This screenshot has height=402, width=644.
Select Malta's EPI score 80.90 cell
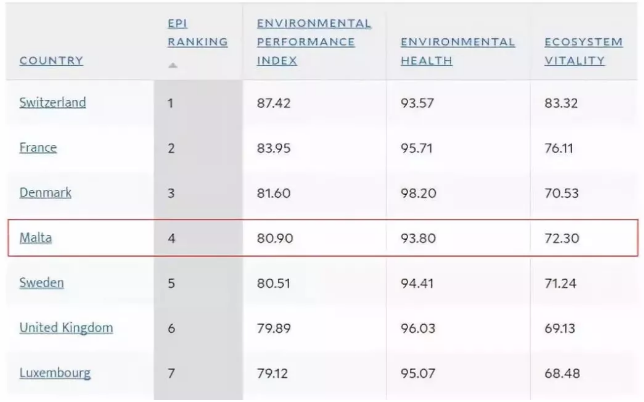274,238
